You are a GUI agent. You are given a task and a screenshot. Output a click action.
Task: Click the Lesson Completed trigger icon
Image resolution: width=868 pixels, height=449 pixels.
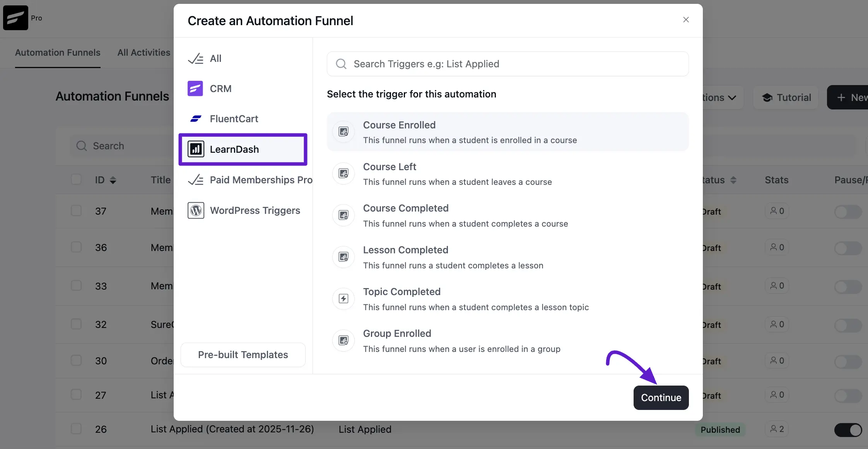pos(343,257)
